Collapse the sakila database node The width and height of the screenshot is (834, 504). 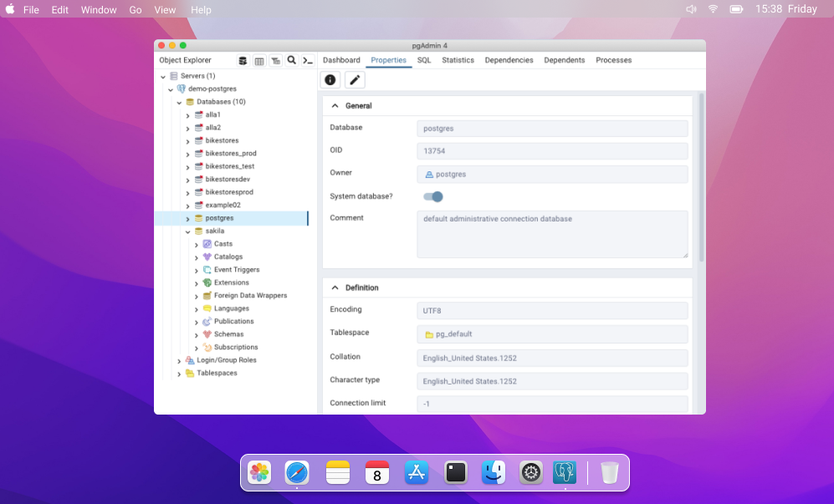coord(187,232)
